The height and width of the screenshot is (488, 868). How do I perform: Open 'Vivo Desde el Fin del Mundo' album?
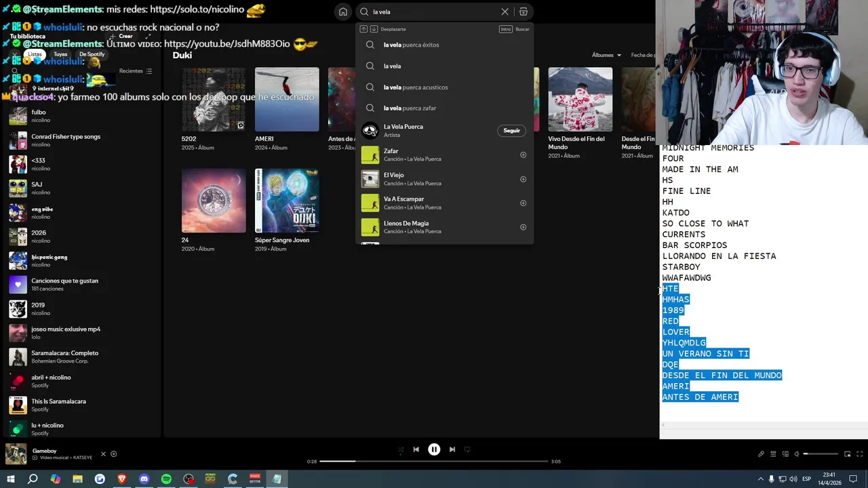click(x=580, y=99)
